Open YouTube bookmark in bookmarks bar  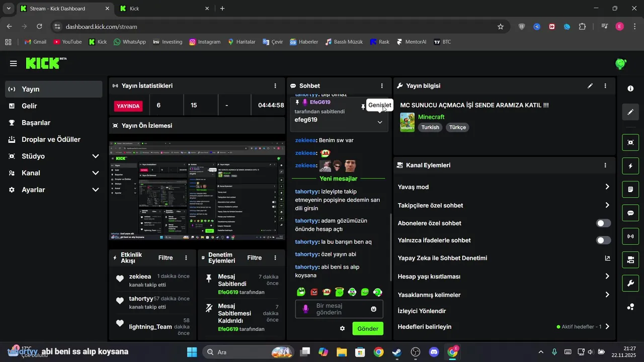(x=67, y=42)
